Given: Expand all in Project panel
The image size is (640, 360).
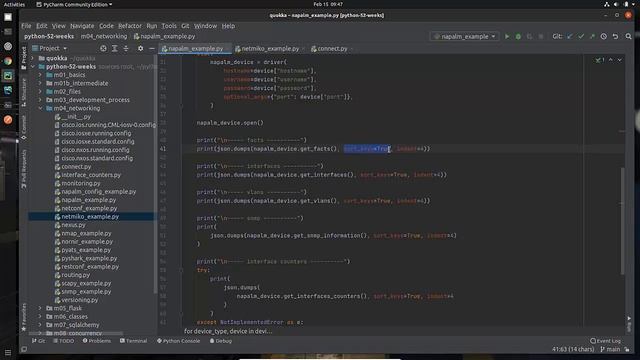Looking at the screenshot, I should pyautogui.click(x=115, y=48).
